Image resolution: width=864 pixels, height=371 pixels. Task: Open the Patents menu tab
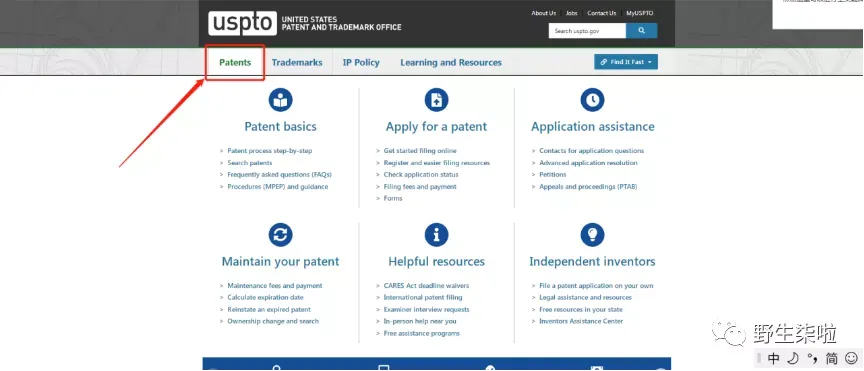[x=235, y=62]
